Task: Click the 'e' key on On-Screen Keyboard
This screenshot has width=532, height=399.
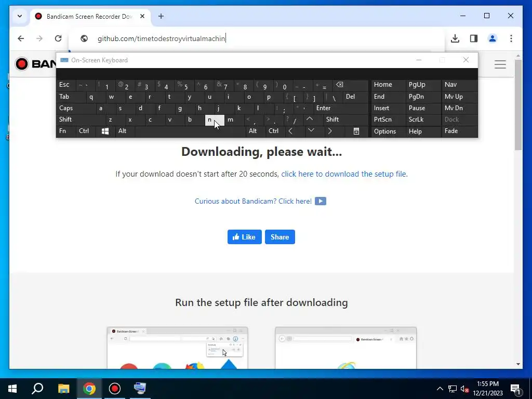Action: click(x=135, y=97)
